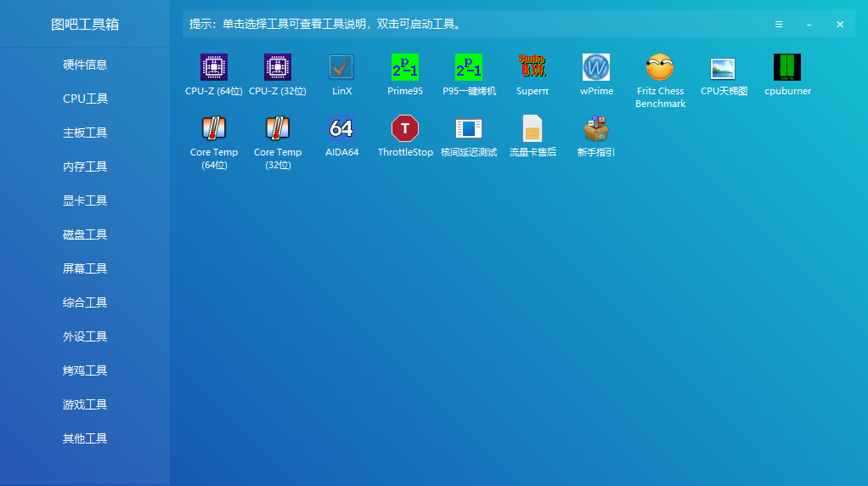Select the Prime95 icon
The width and height of the screenshot is (868, 486).
[x=405, y=68]
